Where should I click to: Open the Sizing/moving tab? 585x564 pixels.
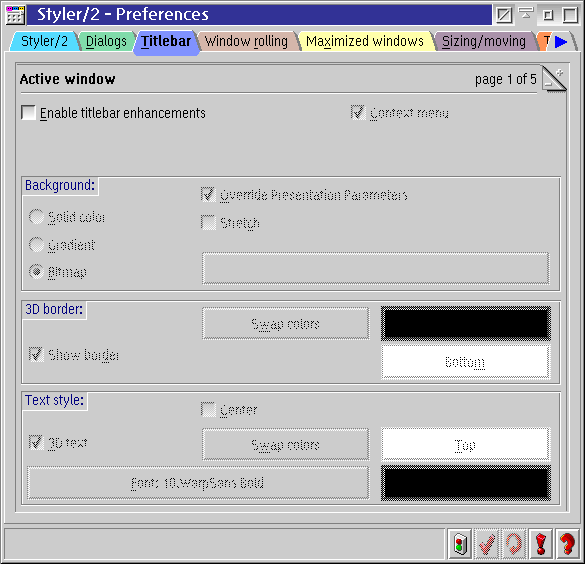pos(484,41)
